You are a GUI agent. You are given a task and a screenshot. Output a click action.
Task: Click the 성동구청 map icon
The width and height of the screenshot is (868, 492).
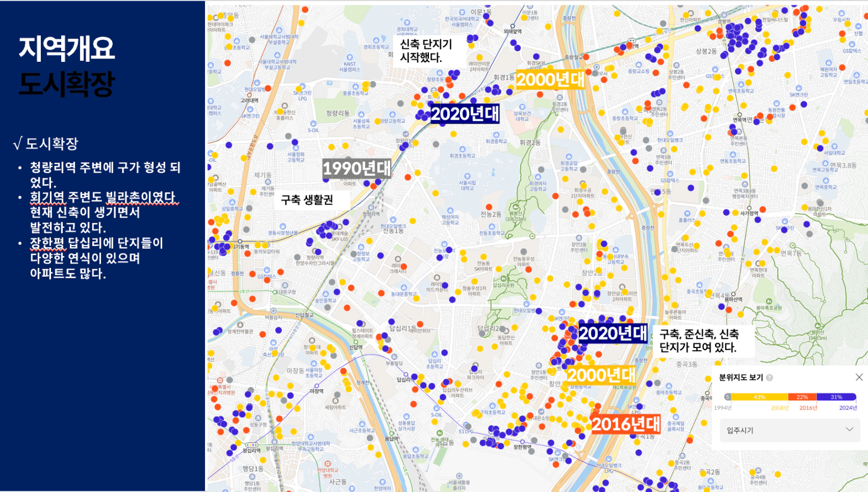click(x=258, y=418)
